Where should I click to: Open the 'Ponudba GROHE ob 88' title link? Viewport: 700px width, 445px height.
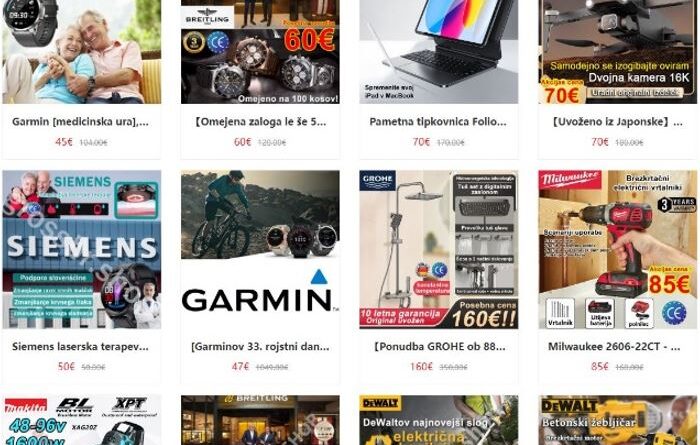point(439,346)
